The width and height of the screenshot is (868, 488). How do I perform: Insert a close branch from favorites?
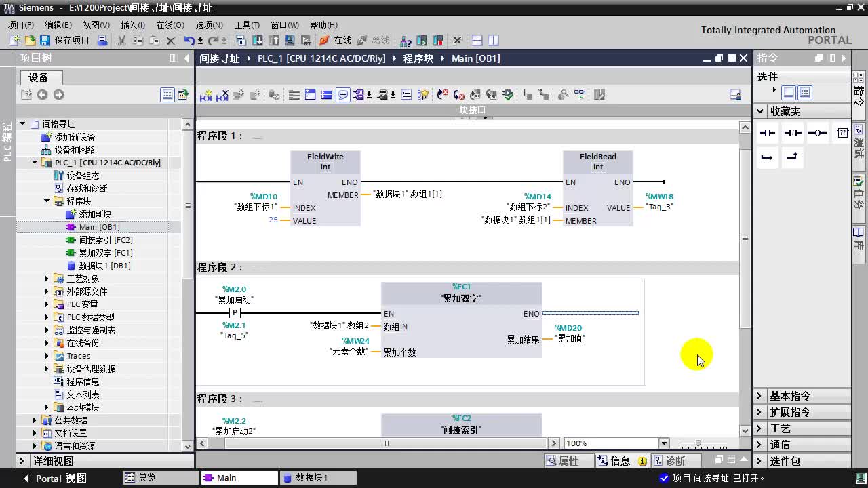792,157
